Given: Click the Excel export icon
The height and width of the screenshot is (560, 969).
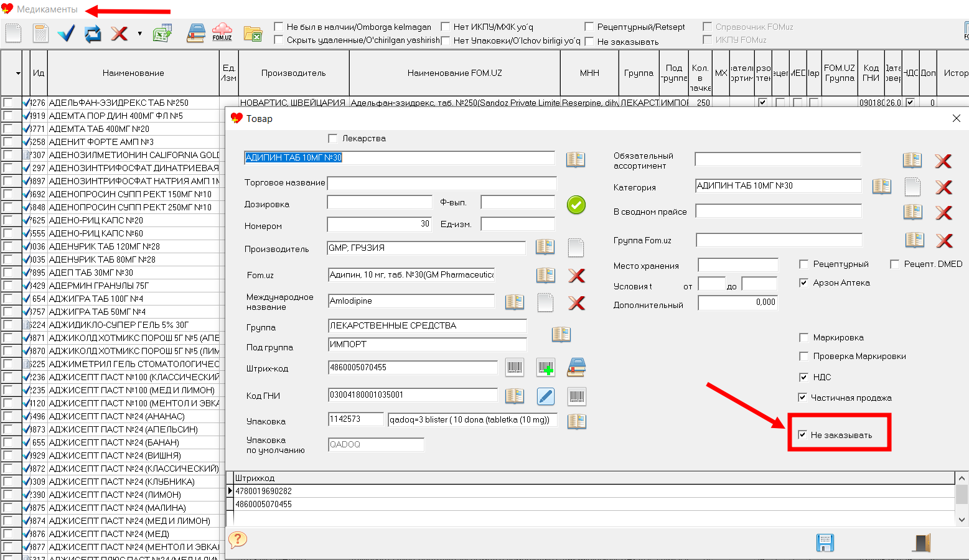Looking at the screenshot, I should tap(162, 33).
